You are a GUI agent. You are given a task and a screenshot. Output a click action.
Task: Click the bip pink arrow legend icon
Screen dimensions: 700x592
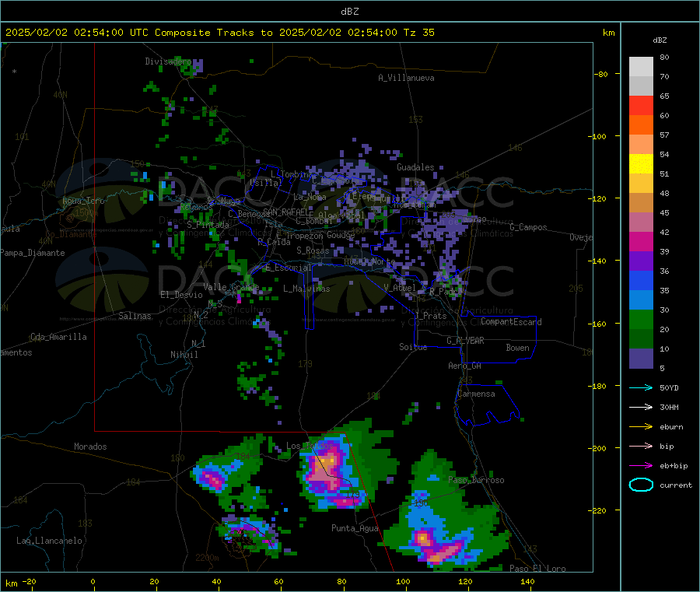tap(641, 446)
